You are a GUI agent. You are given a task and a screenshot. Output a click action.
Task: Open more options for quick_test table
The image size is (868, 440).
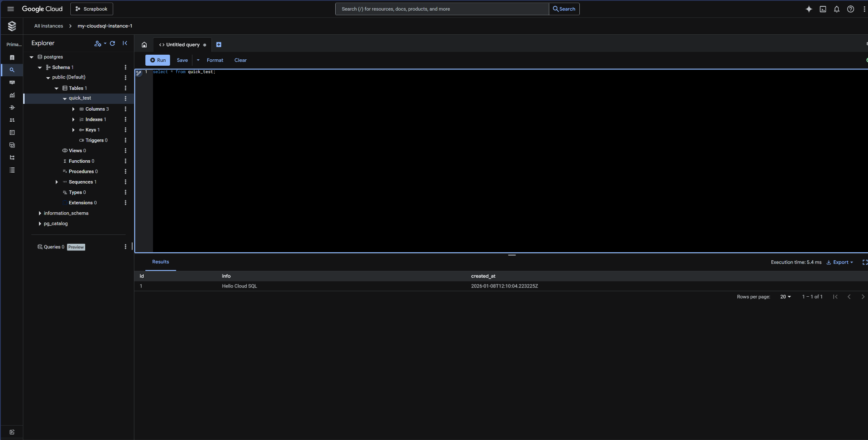tap(125, 98)
